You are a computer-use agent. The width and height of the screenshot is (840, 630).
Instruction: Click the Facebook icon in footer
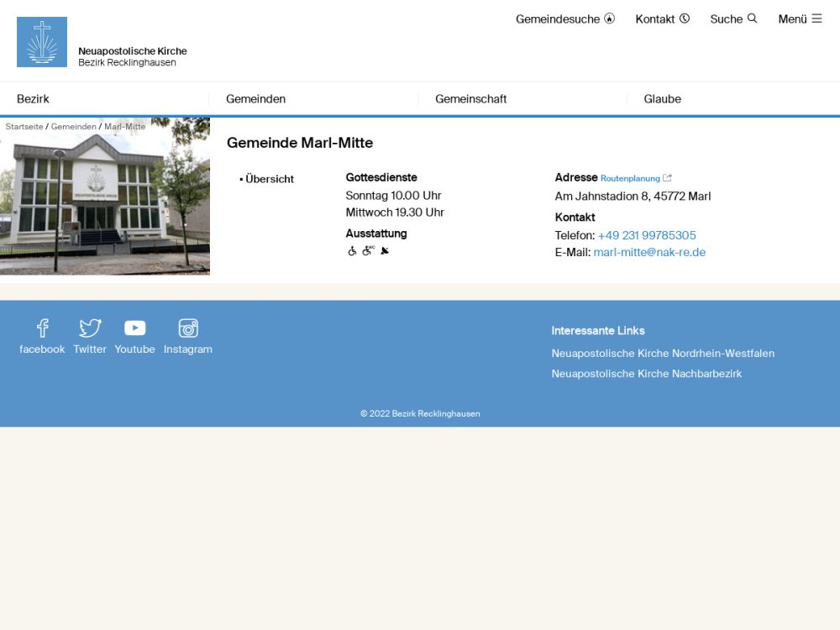click(x=42, y=328)
